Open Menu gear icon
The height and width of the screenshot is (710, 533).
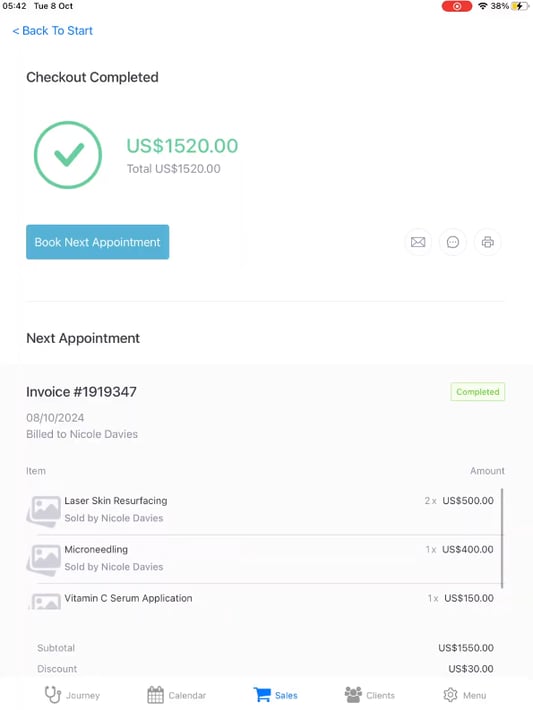pos(450,695)
